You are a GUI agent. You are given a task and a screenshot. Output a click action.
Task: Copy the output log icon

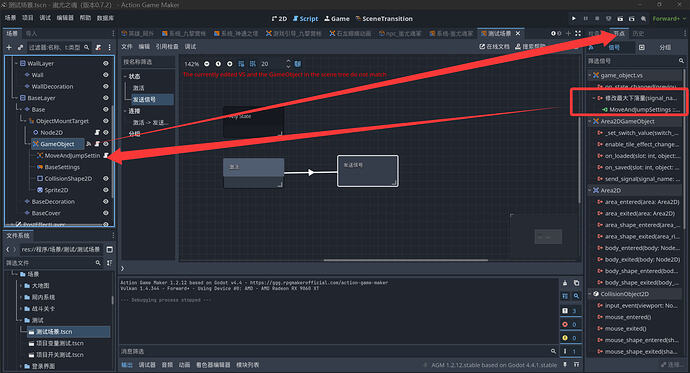pos(576,283)
